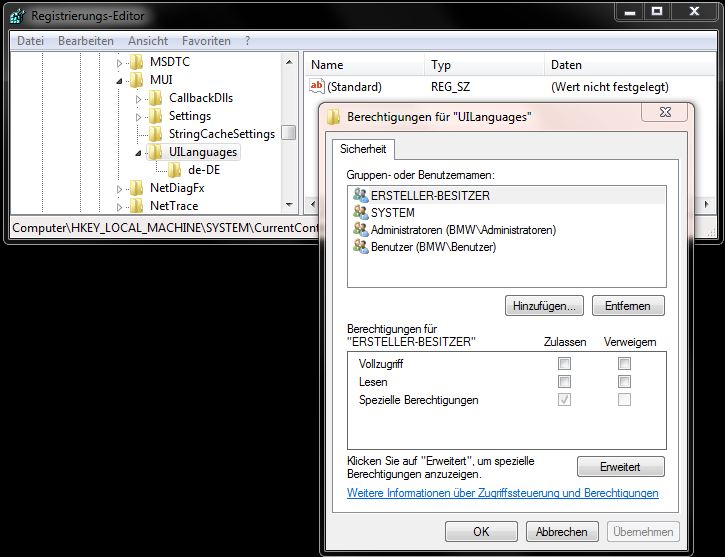
Task: Click the tree vertical scrollbar thumb
Action: 289,133
